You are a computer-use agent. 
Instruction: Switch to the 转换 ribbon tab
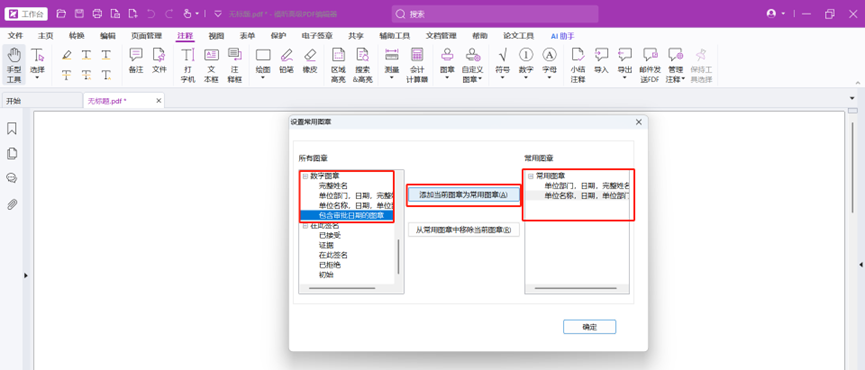[77, 36]
